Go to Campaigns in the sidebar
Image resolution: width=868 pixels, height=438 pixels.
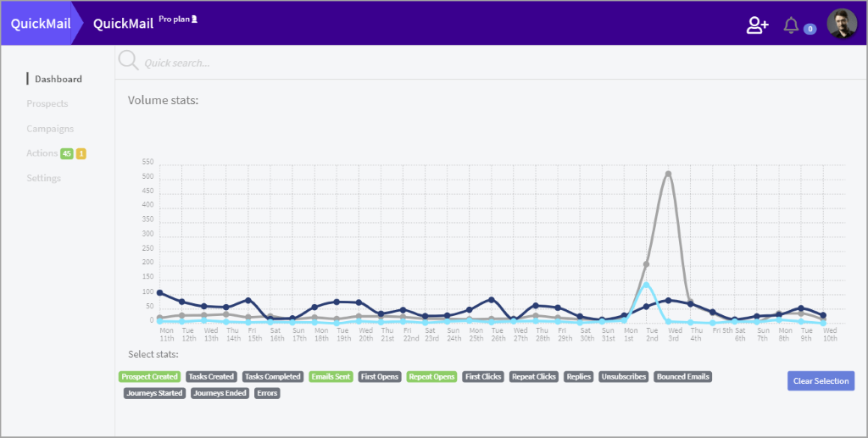tap(50, 129)
